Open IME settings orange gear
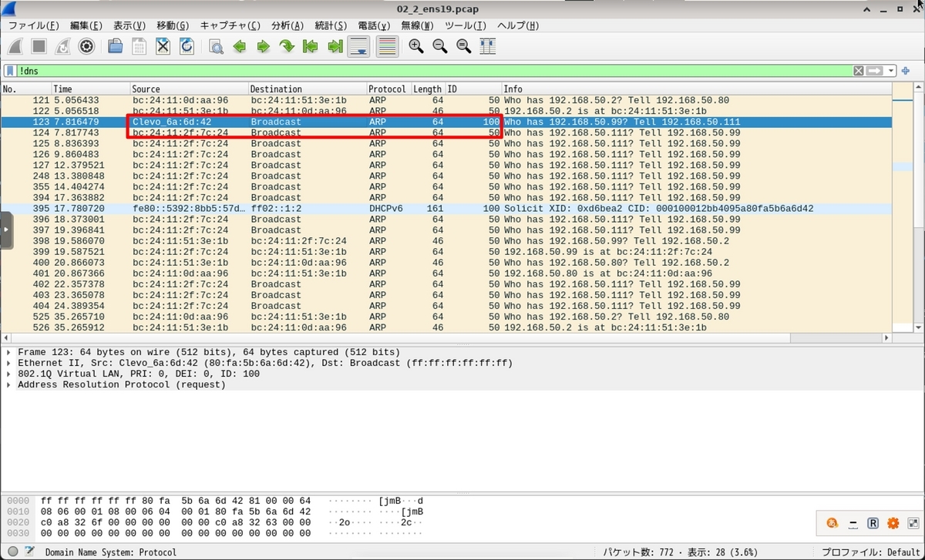 pos(893,523)
